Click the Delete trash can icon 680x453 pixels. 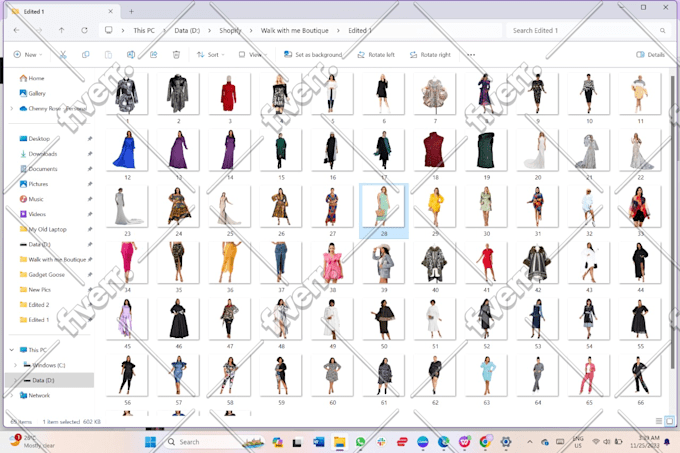tap(176, 55)
